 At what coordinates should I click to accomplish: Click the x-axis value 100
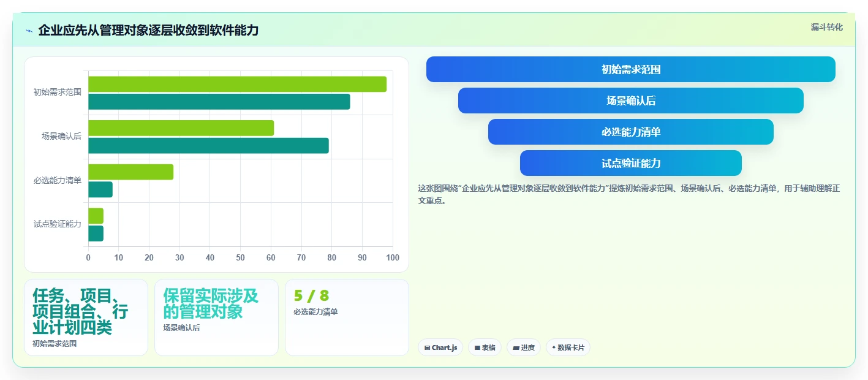[x=393, y=257]
